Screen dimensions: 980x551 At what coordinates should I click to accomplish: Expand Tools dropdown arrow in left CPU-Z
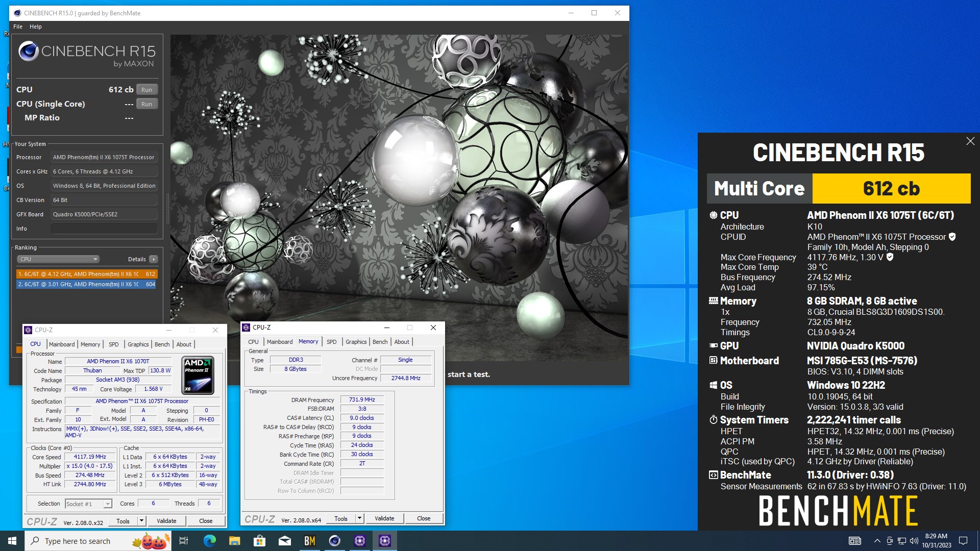pyautogui.click(x=142, y=521)
